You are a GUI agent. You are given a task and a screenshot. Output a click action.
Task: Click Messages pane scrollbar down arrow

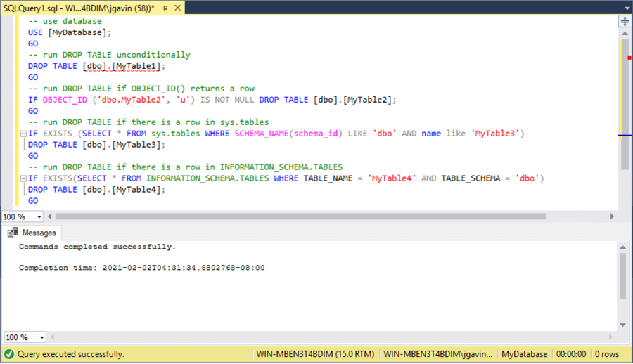[622, 325]
